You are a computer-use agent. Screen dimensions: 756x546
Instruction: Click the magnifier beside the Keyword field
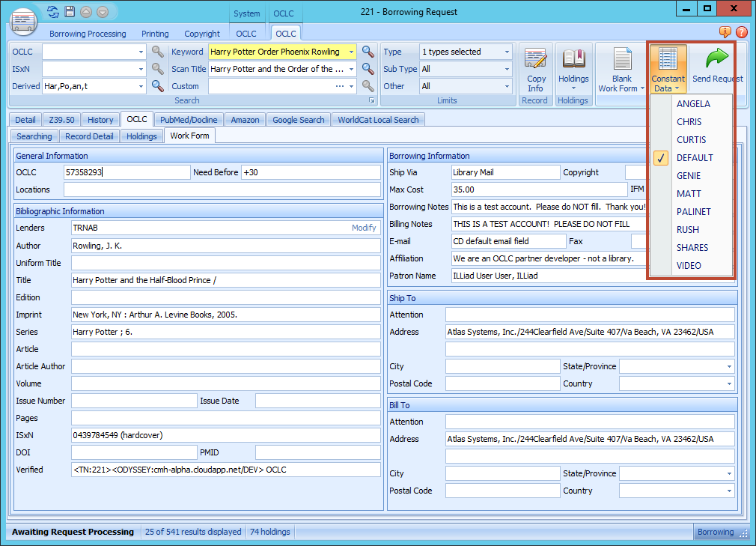coord(368,52)
